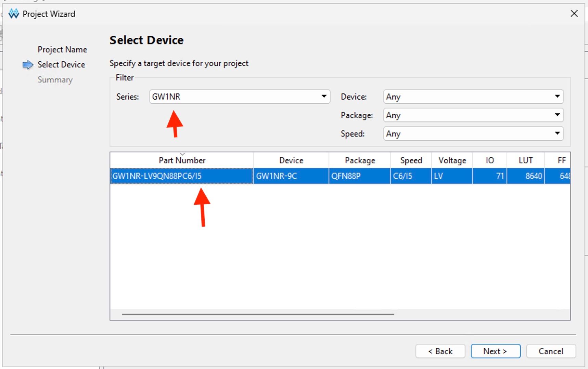Click the Select Device wizard step
Screen dimensions: 588x369
61,65
